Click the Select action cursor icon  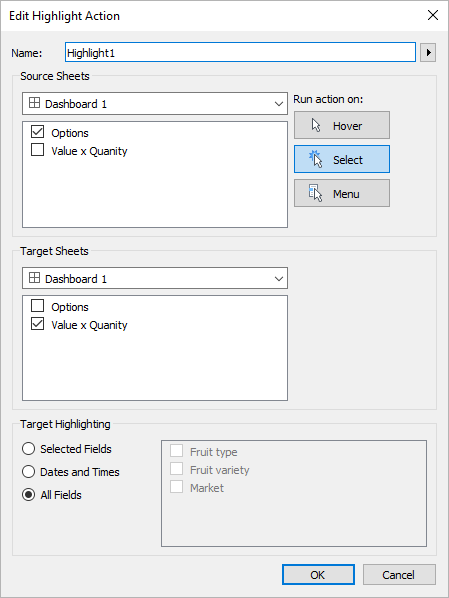click(315, 159)
